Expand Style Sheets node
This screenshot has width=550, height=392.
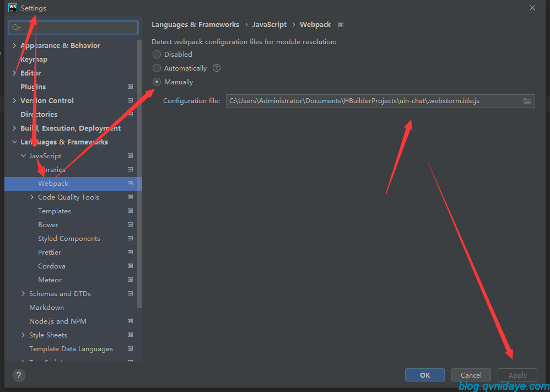click(24, 335)
